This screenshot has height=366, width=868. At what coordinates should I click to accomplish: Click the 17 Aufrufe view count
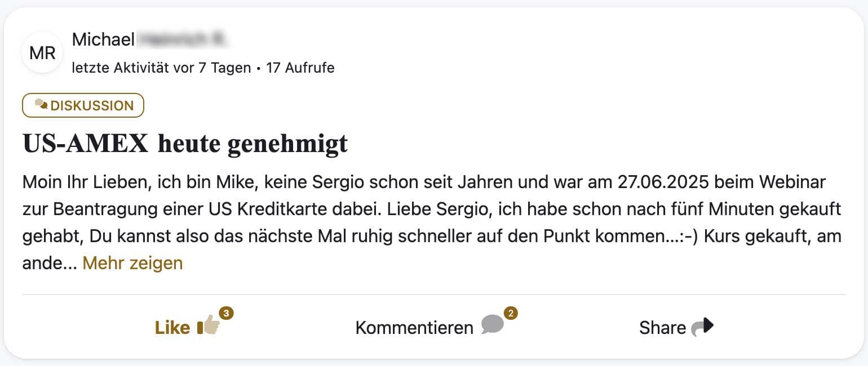[x=300, y=68]
